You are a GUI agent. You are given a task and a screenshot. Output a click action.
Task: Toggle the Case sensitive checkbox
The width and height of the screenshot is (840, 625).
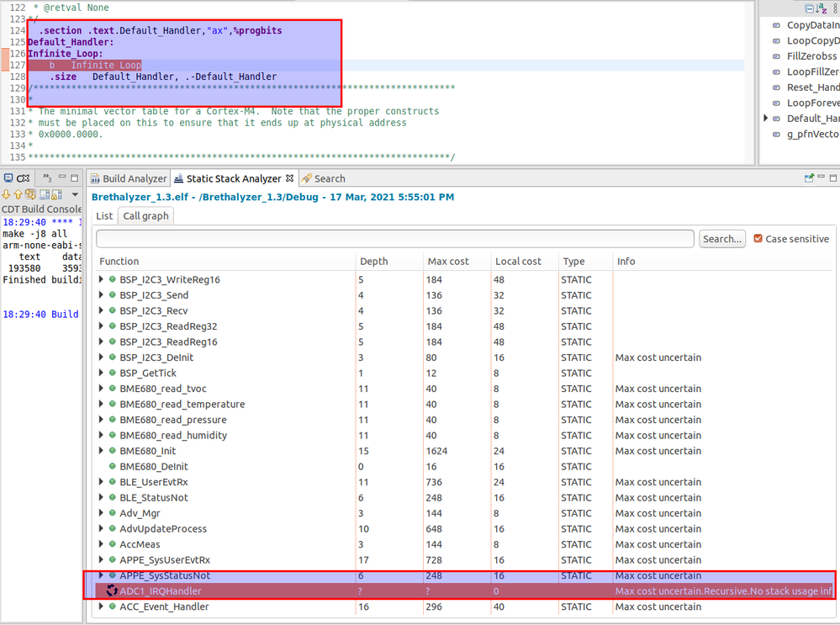click(758, 239)
